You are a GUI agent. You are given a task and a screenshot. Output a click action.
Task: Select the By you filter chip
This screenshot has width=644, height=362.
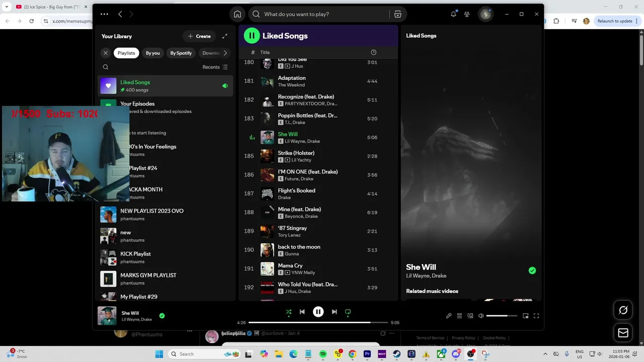click(153, 53)
